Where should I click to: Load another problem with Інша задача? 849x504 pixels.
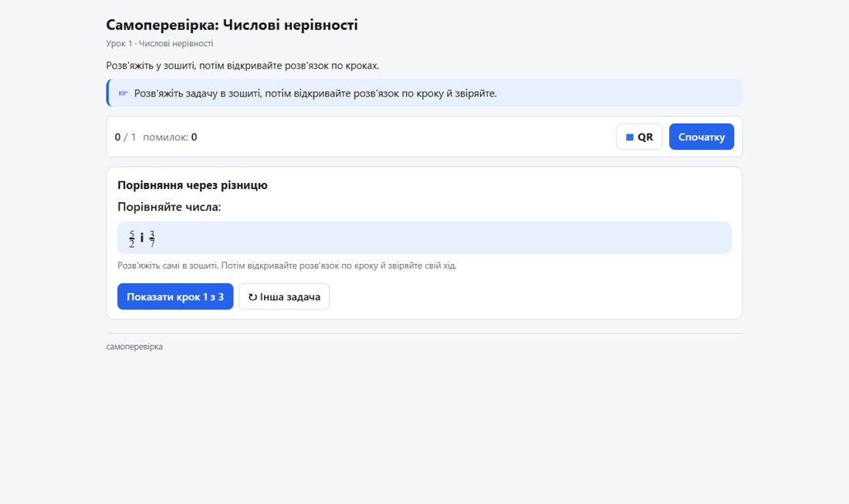coord(284,296)
